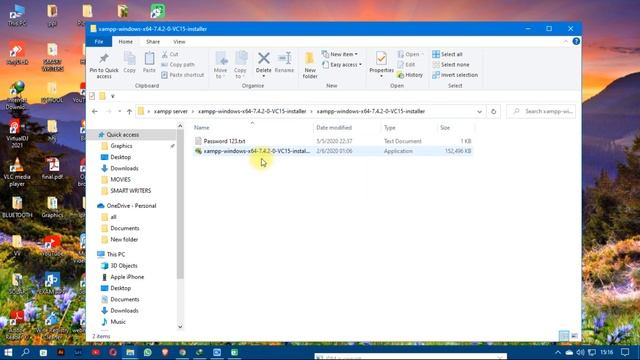Viewport: 640px width, 360px height.
Task: Select the Password 123.txt file
Action: pos(333,141)
